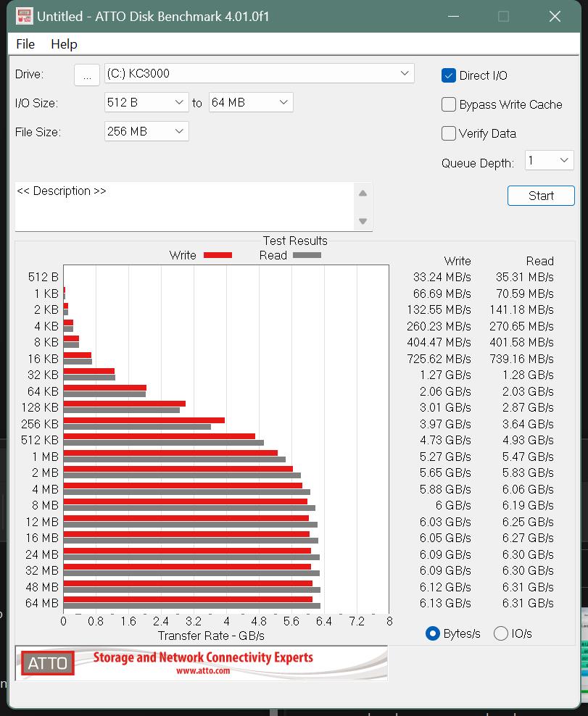Open the minimum I/O Size dropdown (512 B)
Viewport: 588px width, 716px height.
(x=146, y=103)
